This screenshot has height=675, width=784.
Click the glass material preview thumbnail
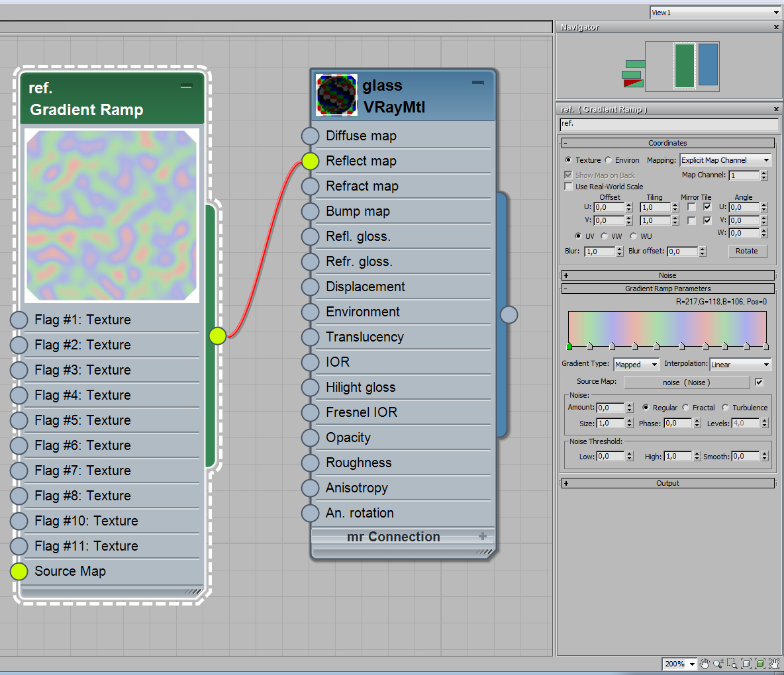point(337,95)
